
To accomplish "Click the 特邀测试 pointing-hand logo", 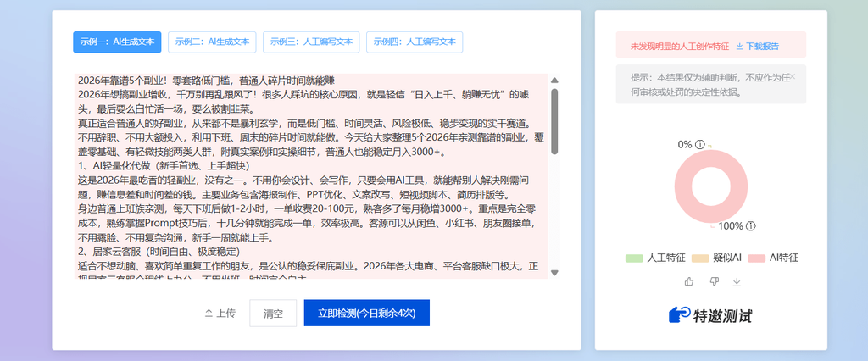I will click(680, 315).
